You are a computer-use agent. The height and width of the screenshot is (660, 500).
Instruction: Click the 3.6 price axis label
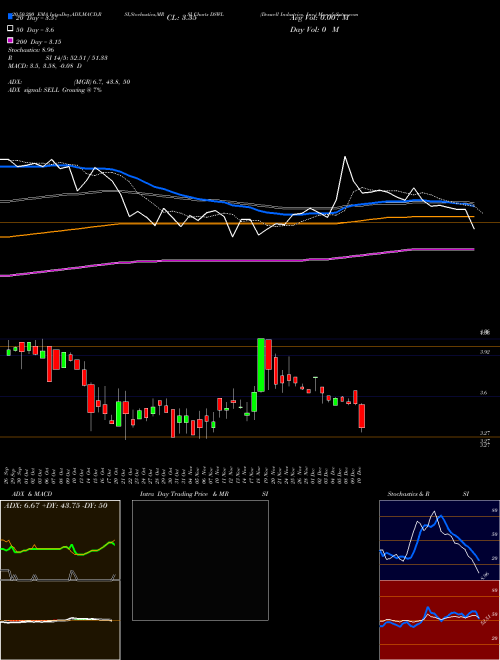[x=484, y=393]
